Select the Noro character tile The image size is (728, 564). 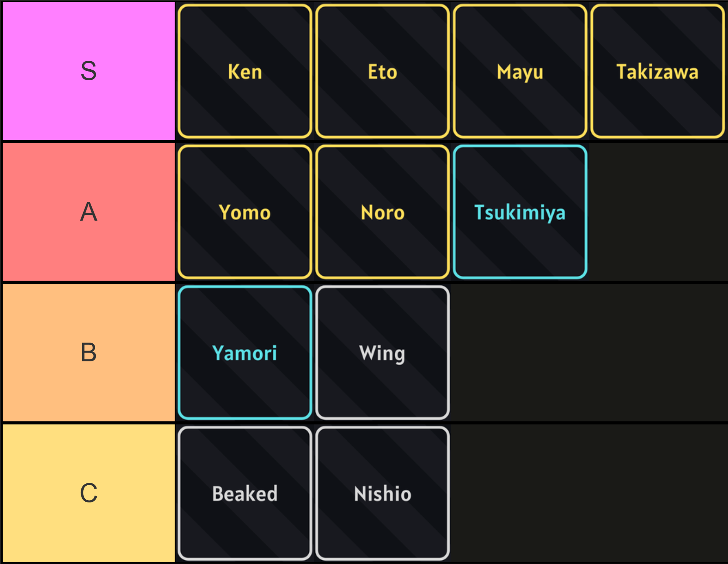click(383, 212)
